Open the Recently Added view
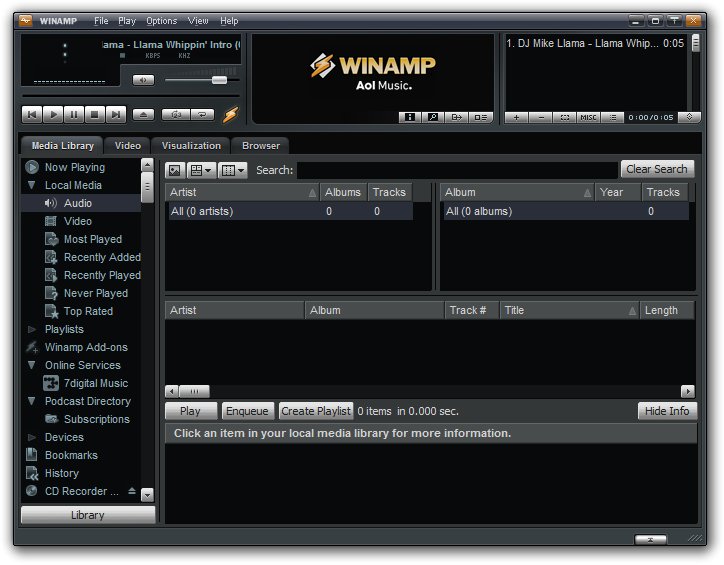The height and width of the screenshot is (565, 724). tap(102, 257)
